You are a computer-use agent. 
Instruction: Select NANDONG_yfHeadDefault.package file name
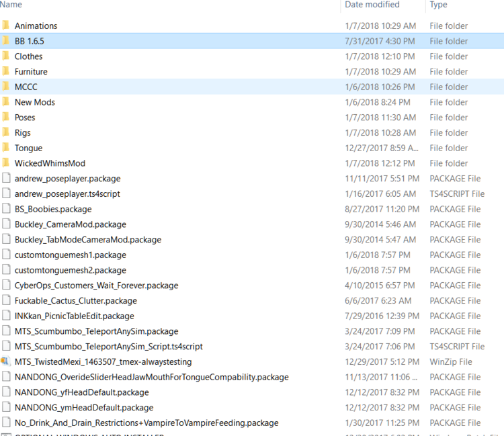pos(81,392)
